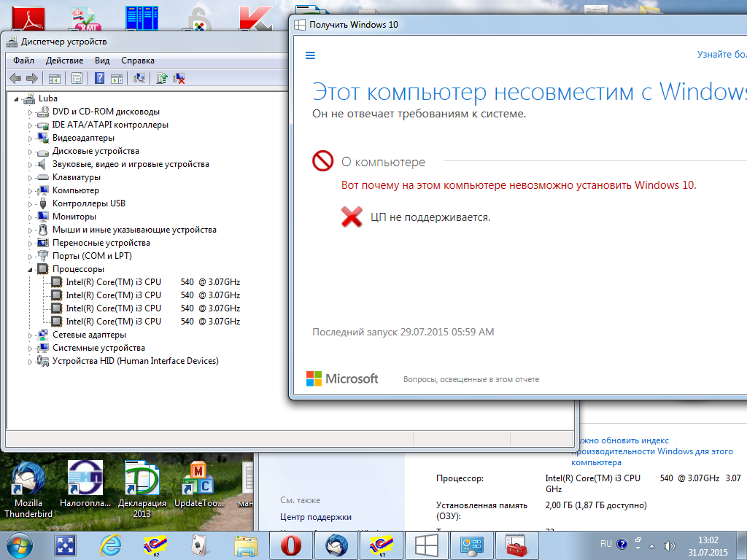This screenshot has width=747, height=560.
Task: Click the Uninstall device toolbar icon with red X
Action: 179,78
